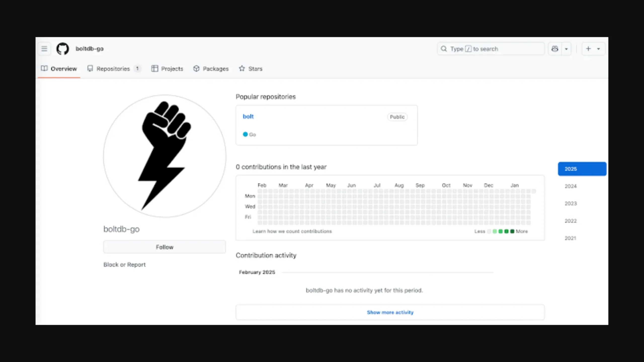Click the no activity yet message
The height and width of the screenshot is (362, 644).
point(364,290)
